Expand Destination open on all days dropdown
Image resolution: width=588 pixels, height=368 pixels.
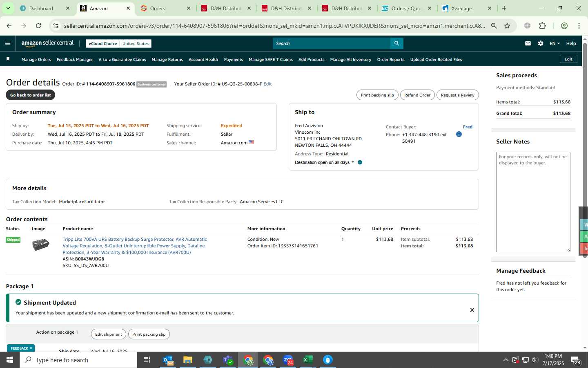(x=325, y=162)
